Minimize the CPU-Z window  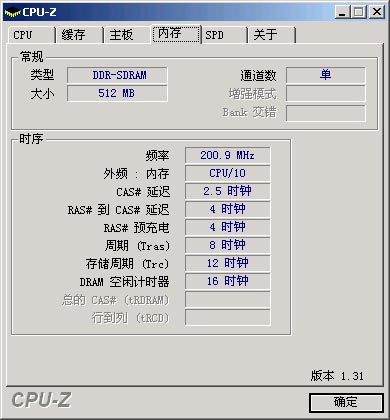coord(342,12)
